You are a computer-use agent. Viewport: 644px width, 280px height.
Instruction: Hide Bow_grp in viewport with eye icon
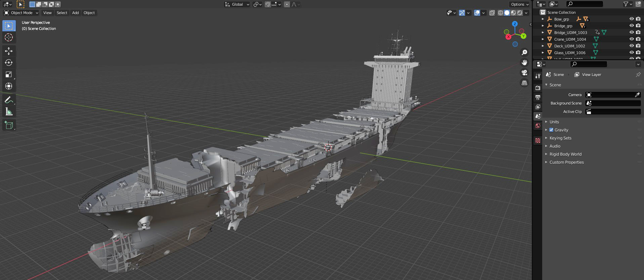click(x=632, y=19)
